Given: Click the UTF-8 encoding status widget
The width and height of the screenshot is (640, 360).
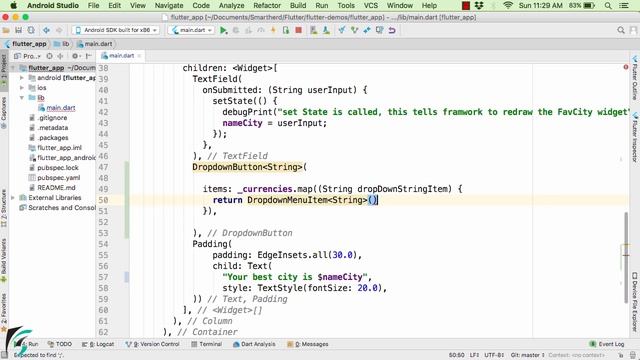Looking at the screenshot, I should click(494, 355).
